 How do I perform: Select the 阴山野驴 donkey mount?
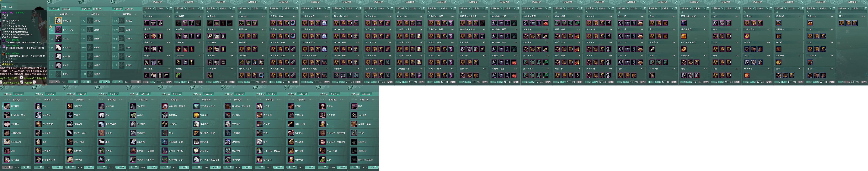133,106
